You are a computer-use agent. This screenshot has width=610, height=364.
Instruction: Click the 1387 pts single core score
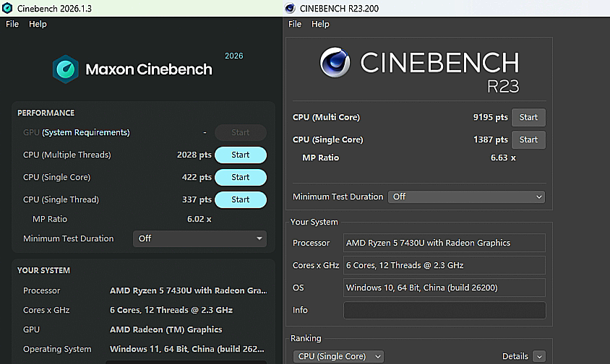[490, 139]
